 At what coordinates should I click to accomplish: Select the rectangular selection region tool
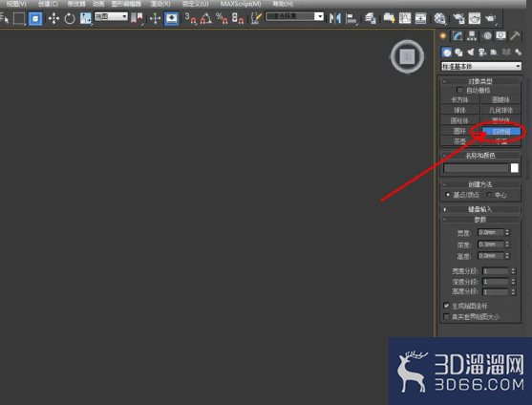pyautogui.click(x=19, y=18)
